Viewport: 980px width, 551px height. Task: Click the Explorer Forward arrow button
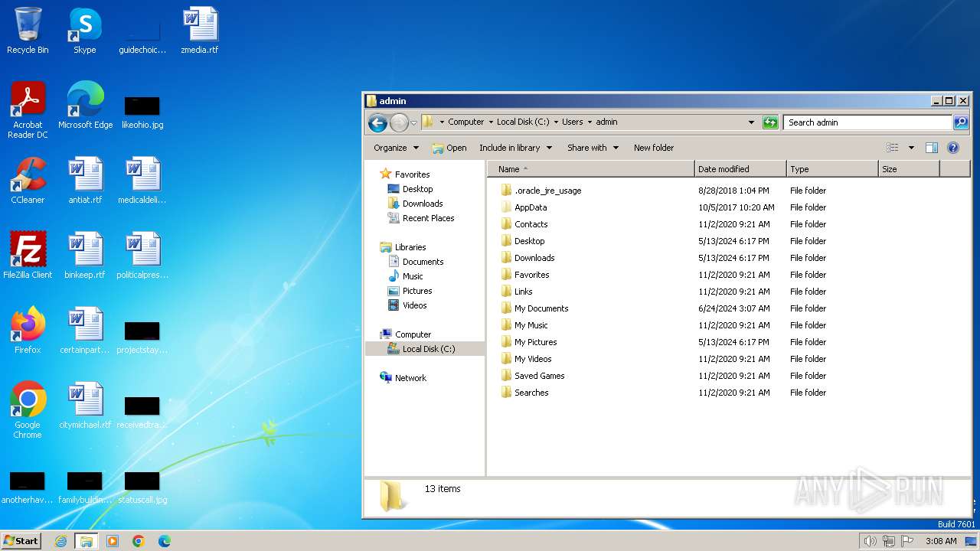point(399,122)
